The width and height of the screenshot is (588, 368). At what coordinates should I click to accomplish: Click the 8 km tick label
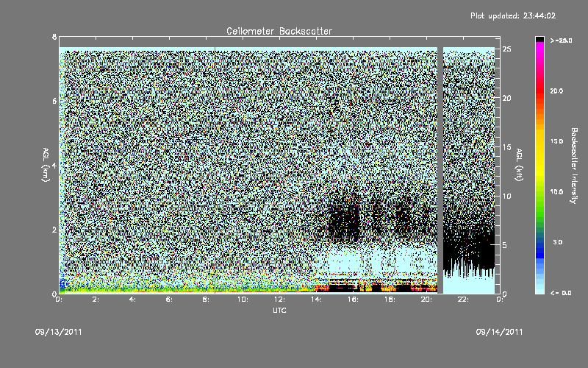pos(54,37)
